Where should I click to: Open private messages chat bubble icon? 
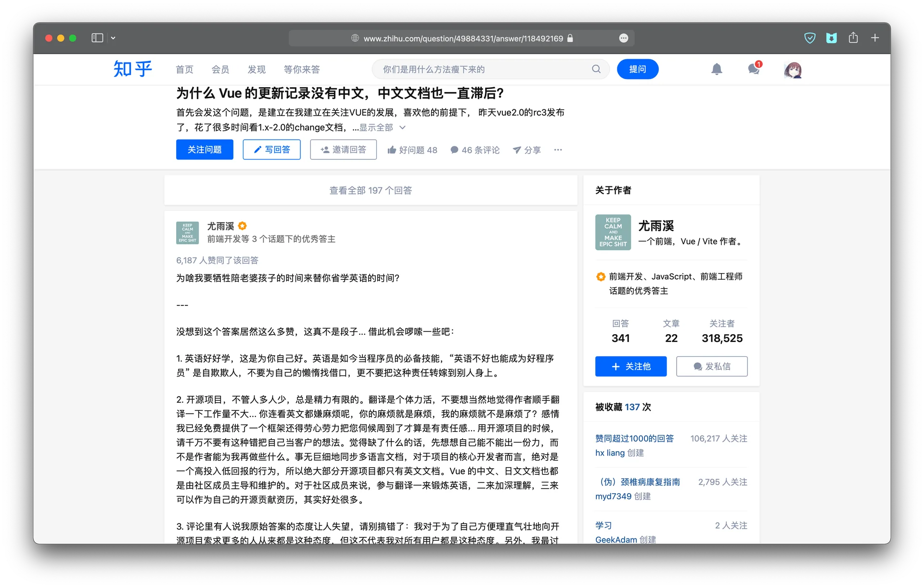pos(754,69)
